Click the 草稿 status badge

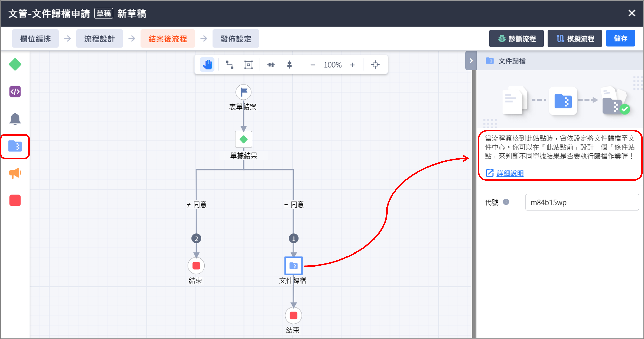point(104,13)
